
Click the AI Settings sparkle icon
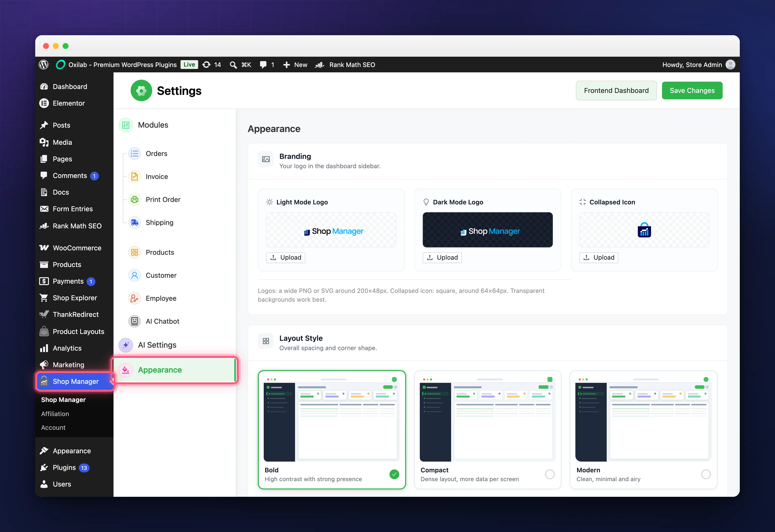tap(126, 345)
